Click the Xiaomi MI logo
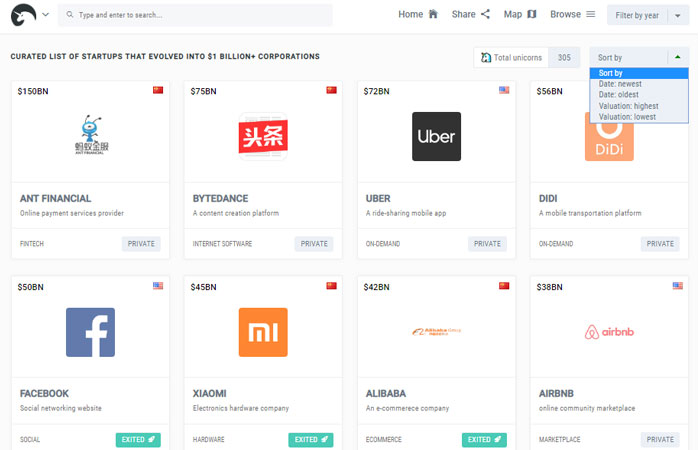Image resolution: width=700 pixels, height=450 pixels. point(263,332)
